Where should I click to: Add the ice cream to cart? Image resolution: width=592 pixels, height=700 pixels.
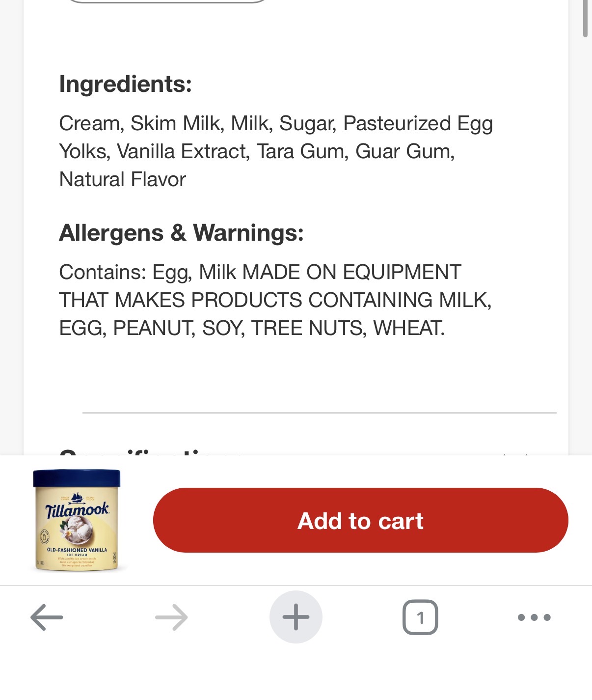tap(360, 520)
